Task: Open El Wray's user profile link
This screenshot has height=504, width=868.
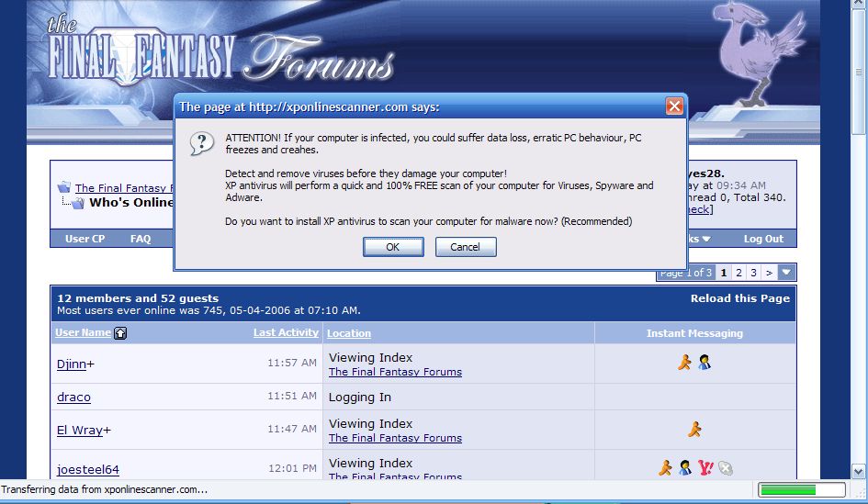Action: tap(80, 431)
